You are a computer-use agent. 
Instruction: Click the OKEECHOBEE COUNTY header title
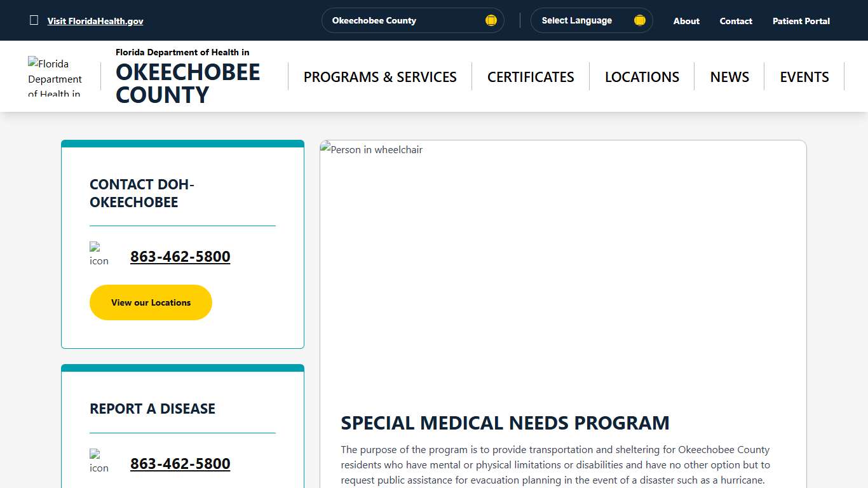[187, 83]
